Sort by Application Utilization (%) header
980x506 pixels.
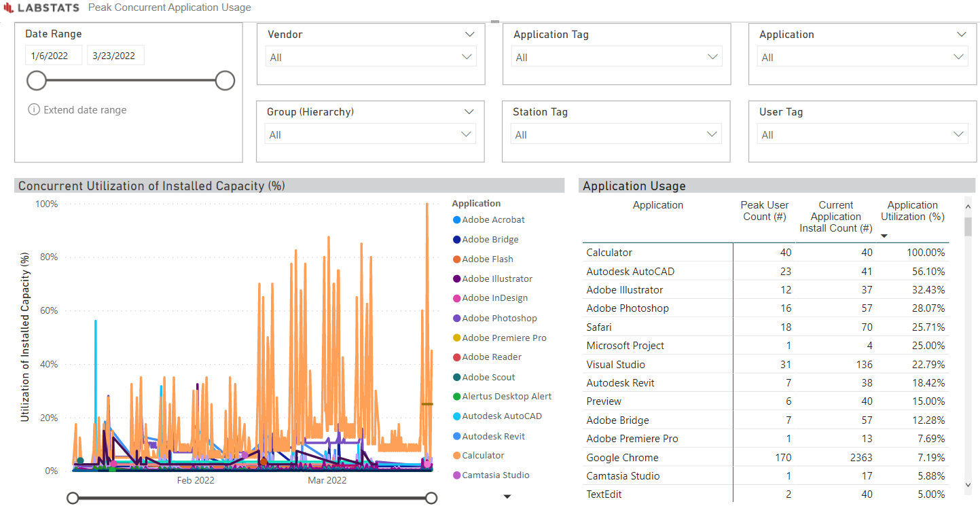pyautogui.click(x=912, y=211)
